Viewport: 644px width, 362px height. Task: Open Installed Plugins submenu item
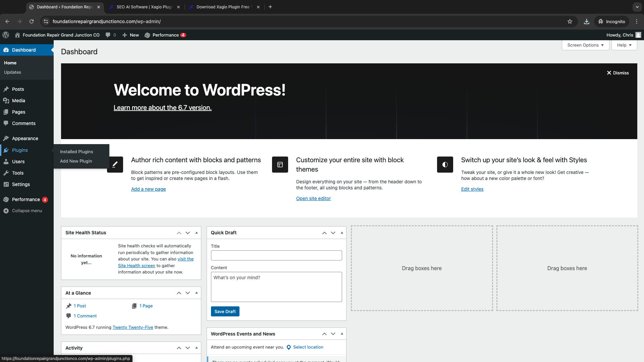pos(76,152)
